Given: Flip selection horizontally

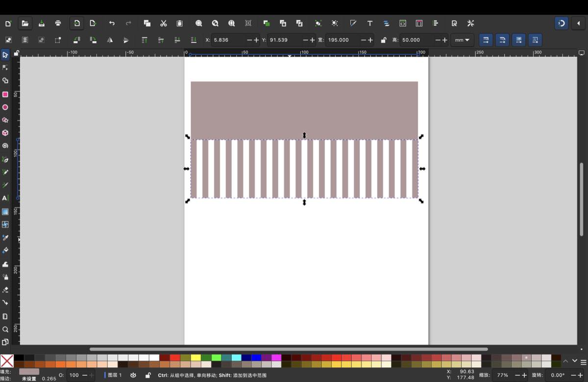Looking at the screenshot, I should [x=110, y=40].
